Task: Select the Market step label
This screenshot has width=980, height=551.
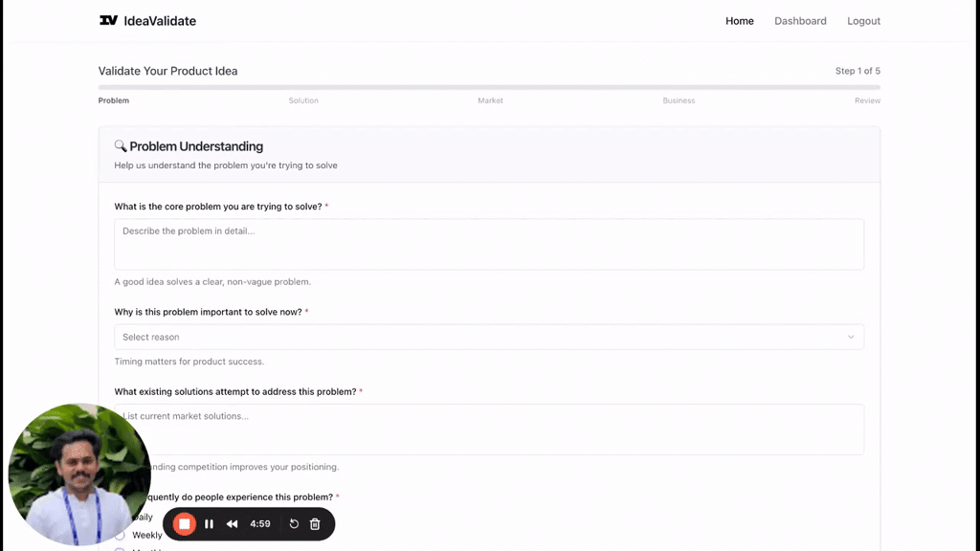Action: tap(490, 100)
